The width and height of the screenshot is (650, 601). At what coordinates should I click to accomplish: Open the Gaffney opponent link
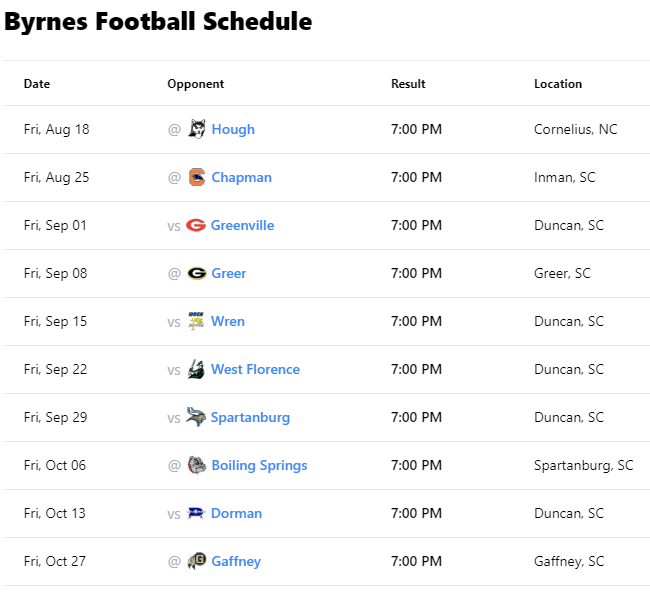(236, 561)
